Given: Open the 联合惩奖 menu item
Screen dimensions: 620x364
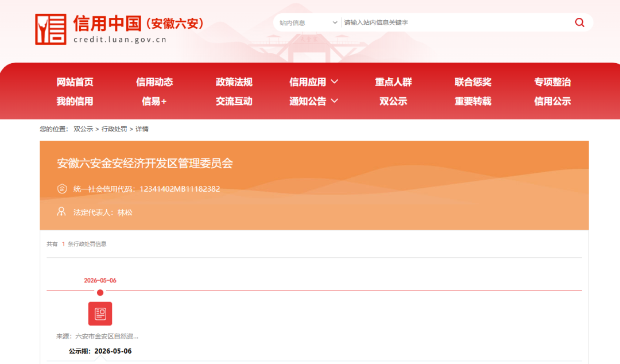Looking at the screenshot, I should [473, 82].
